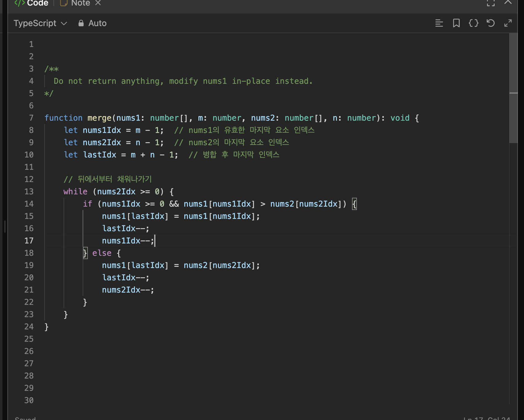Click the comment "Do not return anything, modify nums1 in-place instead."

[x=183, y=81]
